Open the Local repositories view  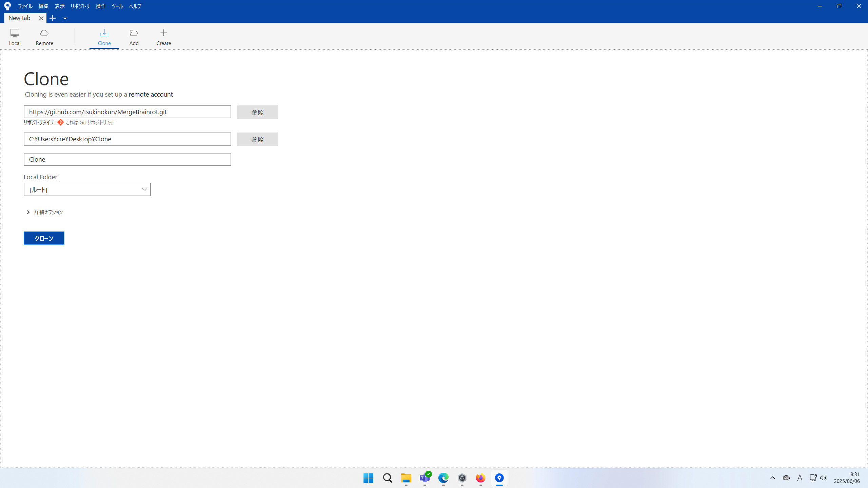pyautogui.click(x=15, y=37)
